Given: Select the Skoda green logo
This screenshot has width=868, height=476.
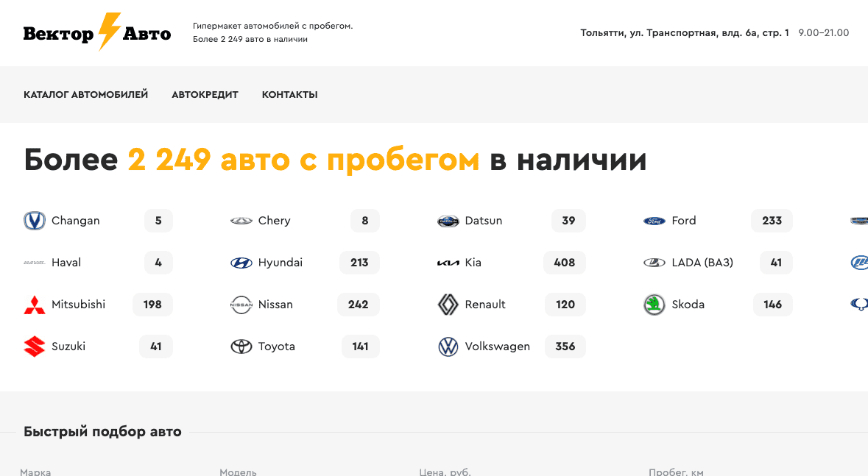Looking at the screenshot, I should (654, 304).
